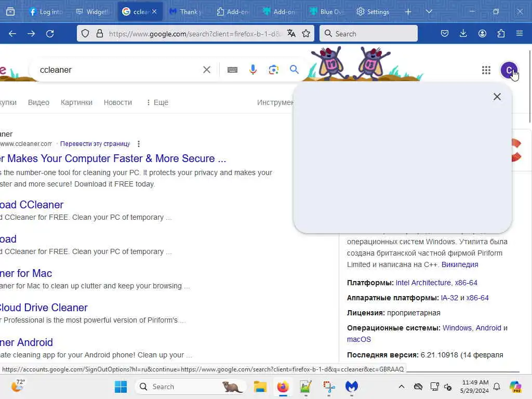
Task: Show hidden system tray icons
Action: coord(402,387)
